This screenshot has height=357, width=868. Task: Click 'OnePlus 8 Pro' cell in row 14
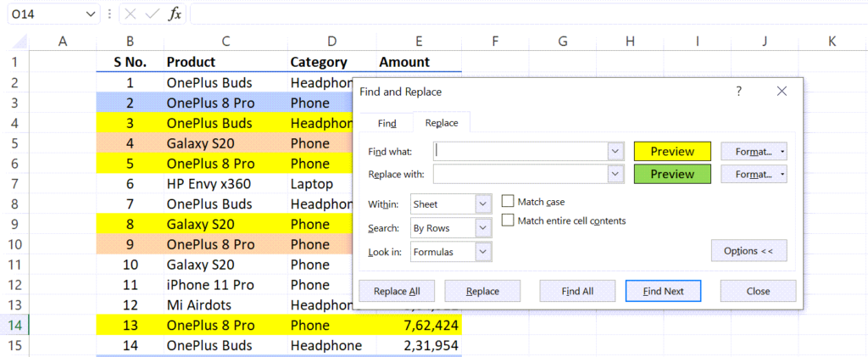[x=225, y=326]
